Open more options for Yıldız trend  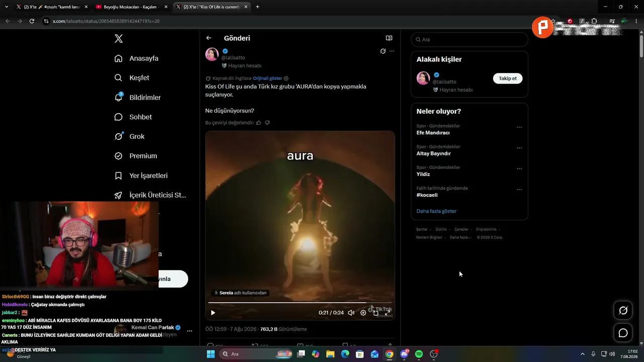pos(519,169)
